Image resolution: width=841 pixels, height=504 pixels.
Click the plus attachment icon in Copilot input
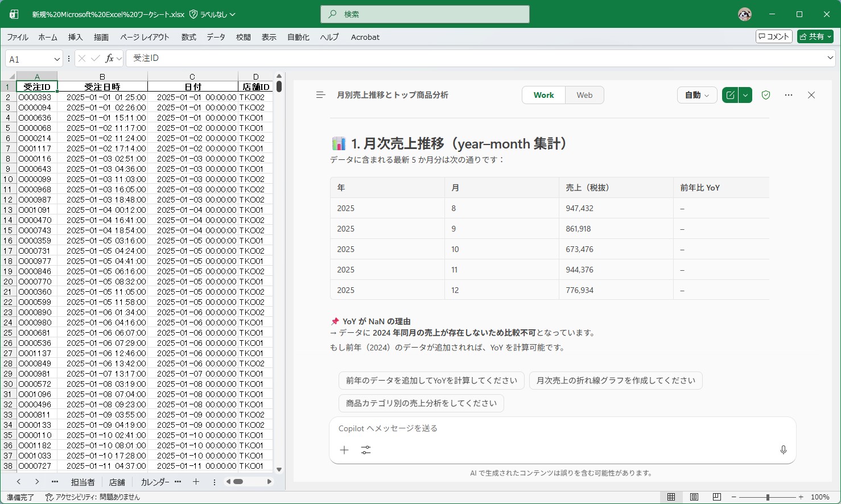pos(344,449)
